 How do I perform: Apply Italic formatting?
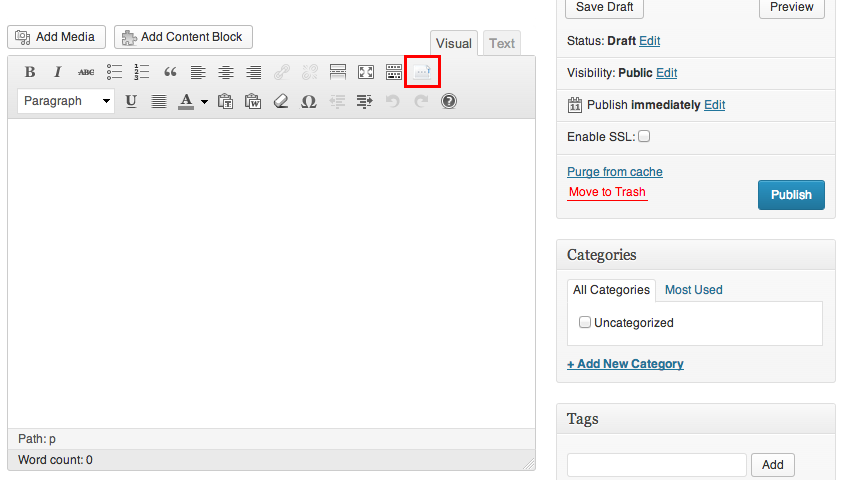pos(57,72)
